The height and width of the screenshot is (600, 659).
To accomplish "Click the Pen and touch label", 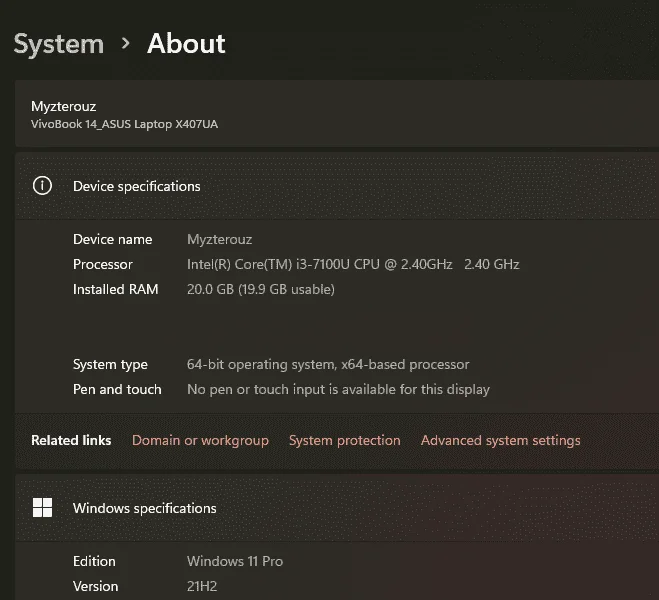I will tap(117, 389).
